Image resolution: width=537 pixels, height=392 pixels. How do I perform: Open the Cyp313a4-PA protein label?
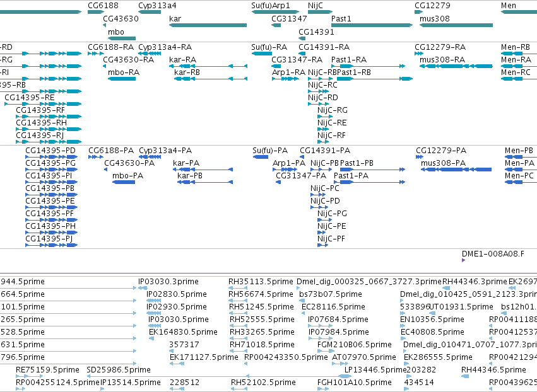point(165,151)
